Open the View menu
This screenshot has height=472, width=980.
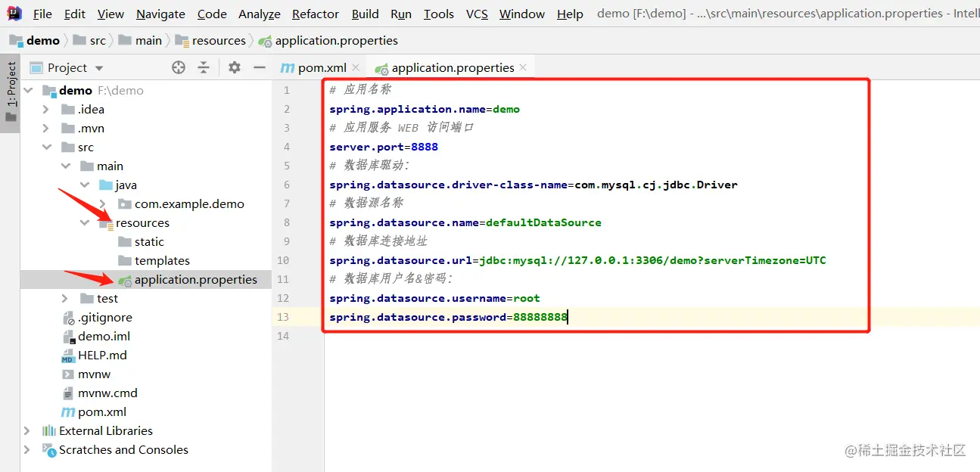(110, 14)
